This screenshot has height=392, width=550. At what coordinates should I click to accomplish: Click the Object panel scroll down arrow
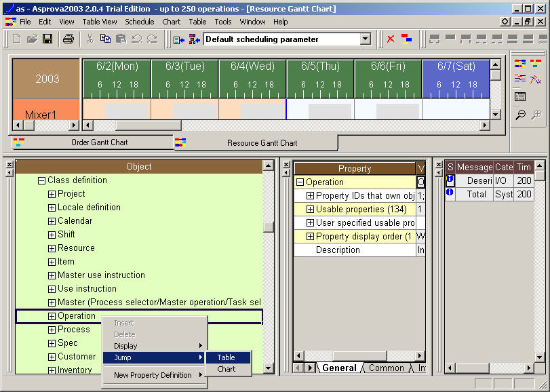269,368
